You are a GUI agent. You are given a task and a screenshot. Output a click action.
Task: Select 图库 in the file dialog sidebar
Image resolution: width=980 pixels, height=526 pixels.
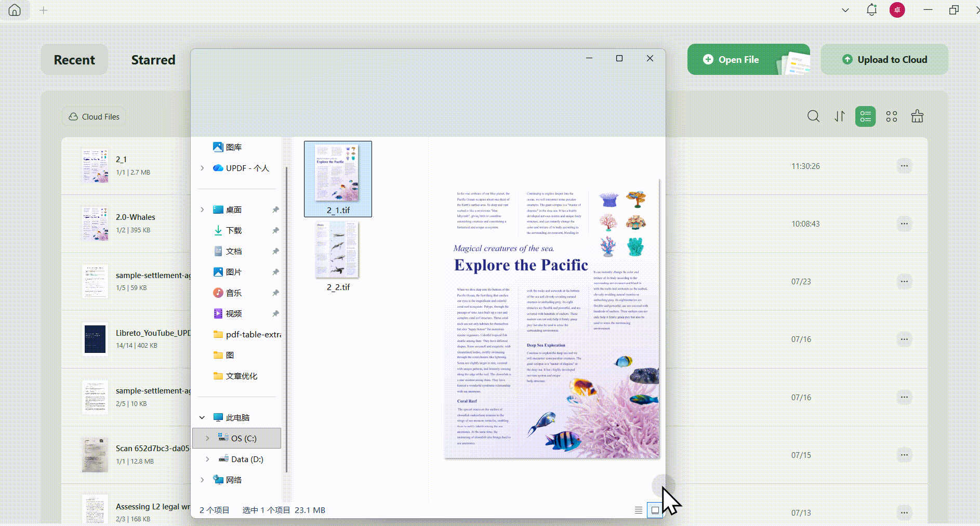coord(234,147)
